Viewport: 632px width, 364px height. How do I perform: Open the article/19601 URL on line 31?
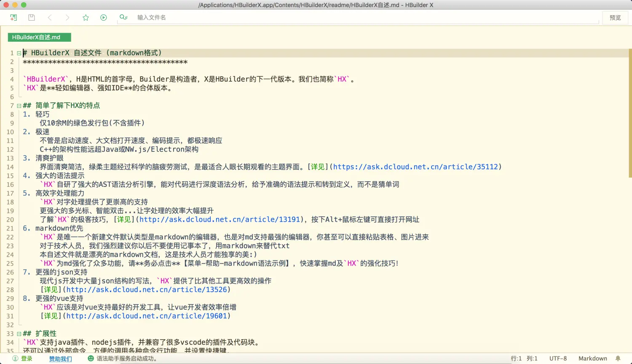coord(147,316)
